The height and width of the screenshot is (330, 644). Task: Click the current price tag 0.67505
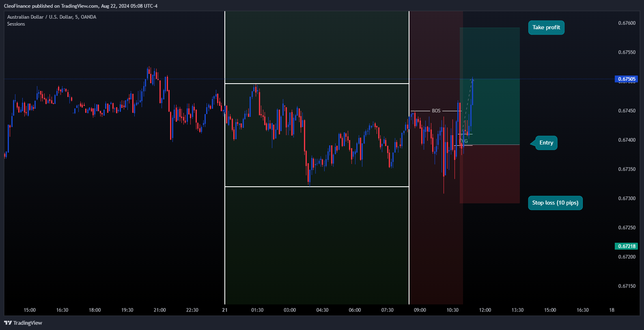[627, 79]
